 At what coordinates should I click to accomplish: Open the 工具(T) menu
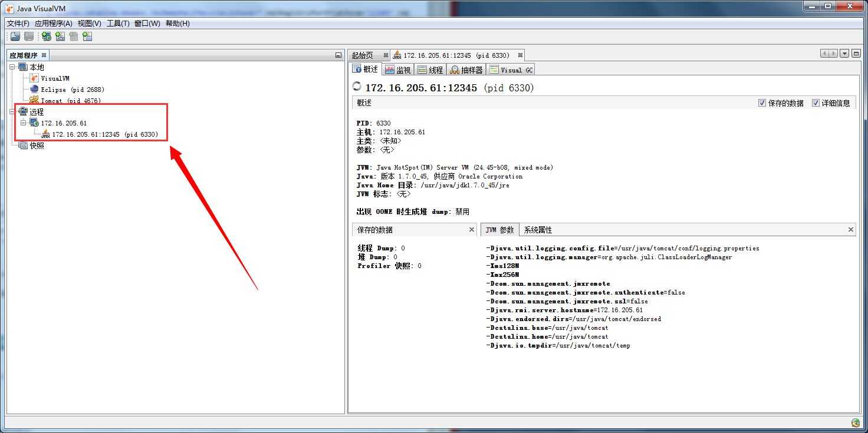pyautogui.click(x=118, y=24)
